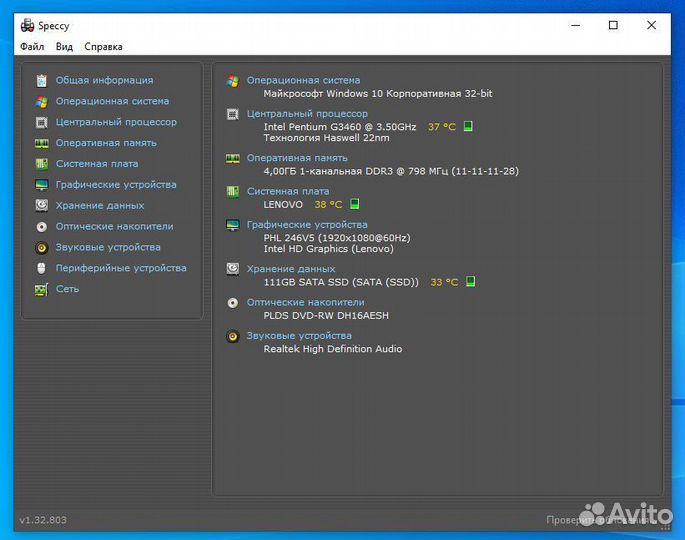Click summary motherboard icon beside Системная плата
This screenshot has width=685, height=540.
[233, 191]
